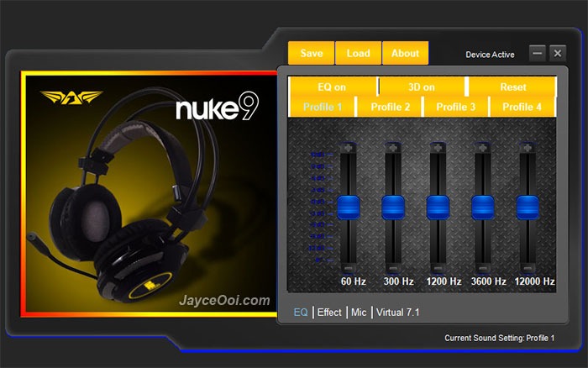Click the Armaggeddon wings logo
This screenshot has height=368, width=588.
(x=71, y=97)
